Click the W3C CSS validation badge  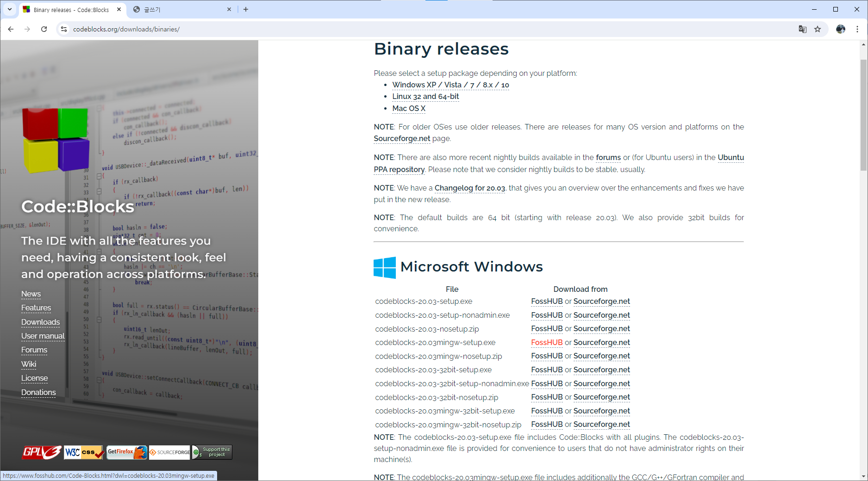pyautogui.click(x=84, y=452)
